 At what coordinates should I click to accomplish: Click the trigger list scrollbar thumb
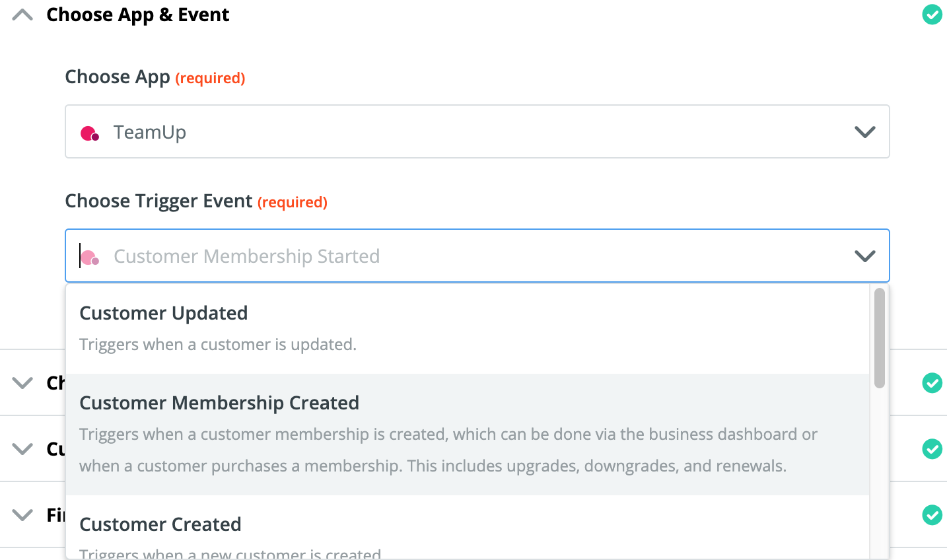(x=879, y=337)
